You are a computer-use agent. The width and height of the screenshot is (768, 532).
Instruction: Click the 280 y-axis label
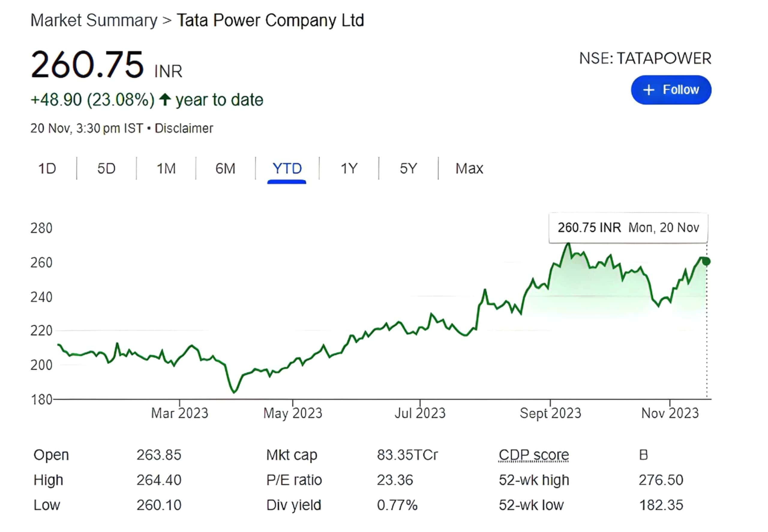click(41, 228)
